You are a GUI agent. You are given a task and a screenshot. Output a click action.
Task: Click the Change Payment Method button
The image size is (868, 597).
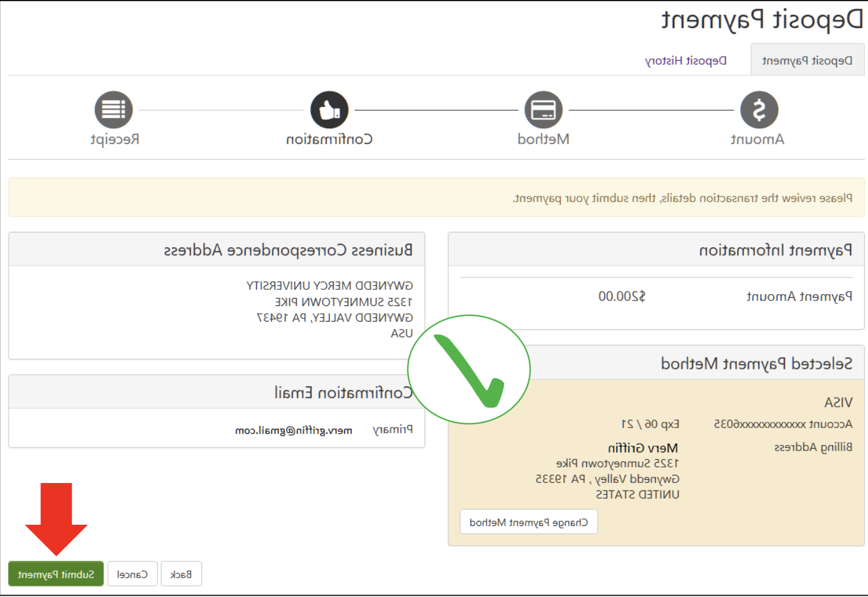tap(529, 522)
